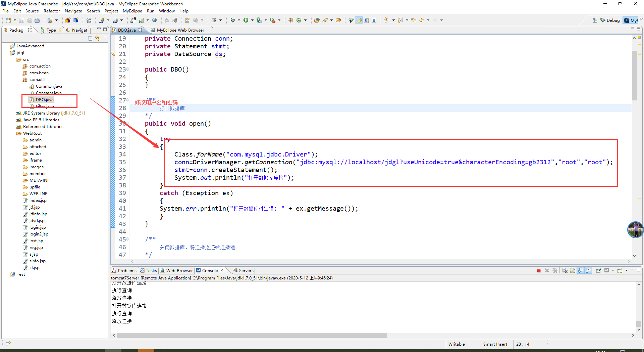Image resolution: width=644 pixels, height=352 pixels.
Task: Toggle Show Whitespace Characters pilcrow button
Action: (374, 20)
